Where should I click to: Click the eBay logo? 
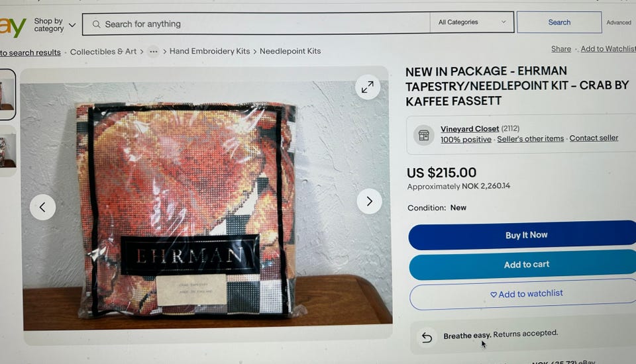click(13, 26)
